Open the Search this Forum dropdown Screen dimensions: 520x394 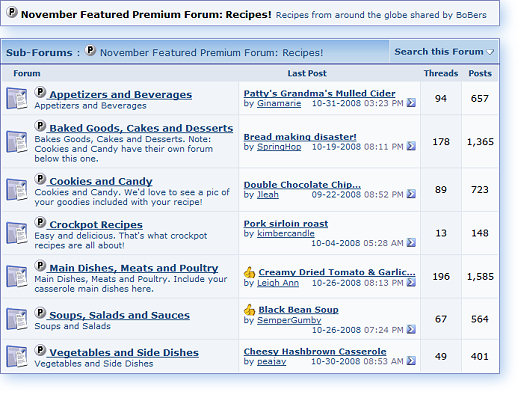(444, 52)
